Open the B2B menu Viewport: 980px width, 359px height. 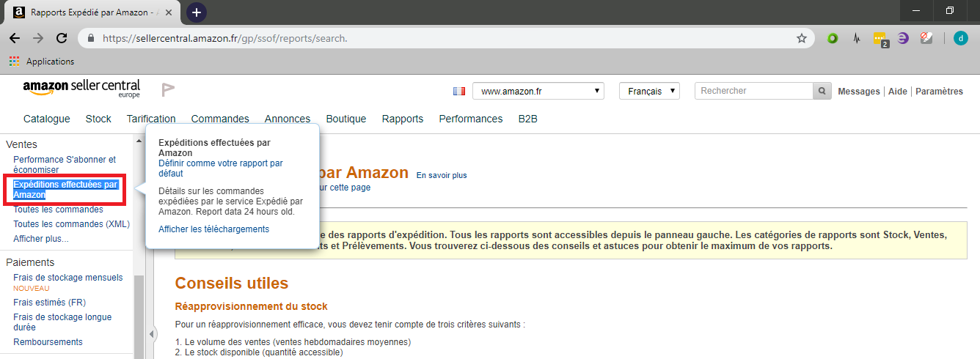(x=528, y=119)
